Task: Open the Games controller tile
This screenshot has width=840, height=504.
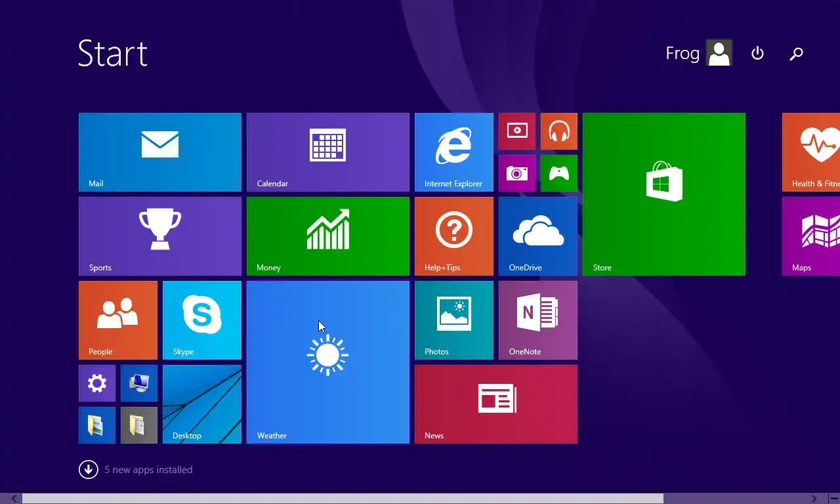Action: tap(559, 173)
